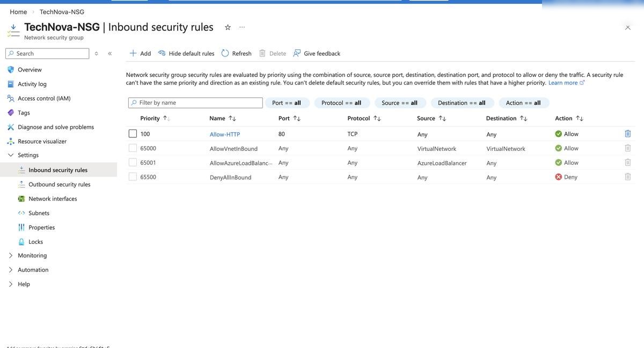This screenshot has height=348, width=644.
Task: Click trash icon in AllowAzureLoadBalancer row
Action: [627, 162]
